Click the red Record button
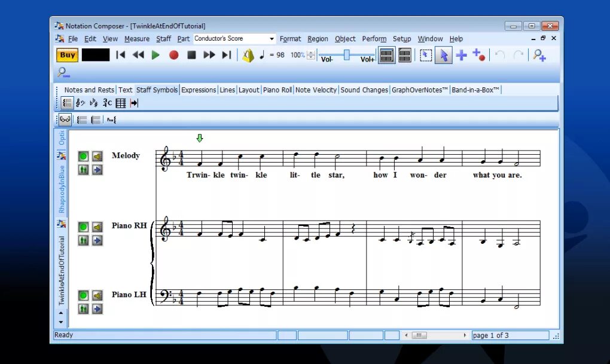 173,55
